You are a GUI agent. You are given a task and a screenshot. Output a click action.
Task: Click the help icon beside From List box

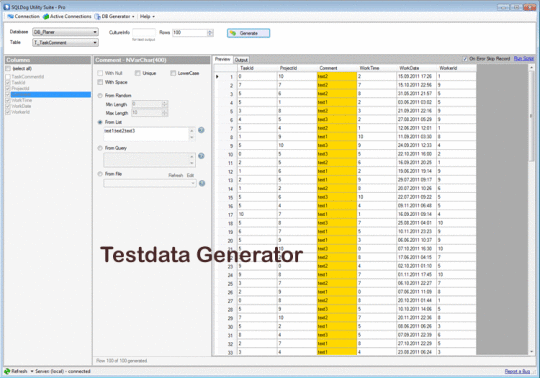point(201,130)
